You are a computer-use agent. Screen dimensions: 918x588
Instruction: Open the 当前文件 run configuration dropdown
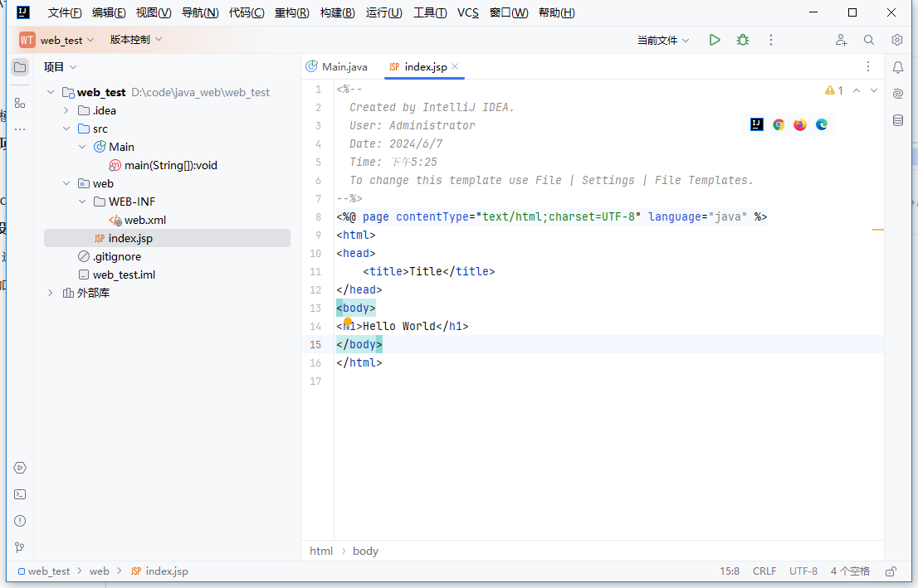662,40
